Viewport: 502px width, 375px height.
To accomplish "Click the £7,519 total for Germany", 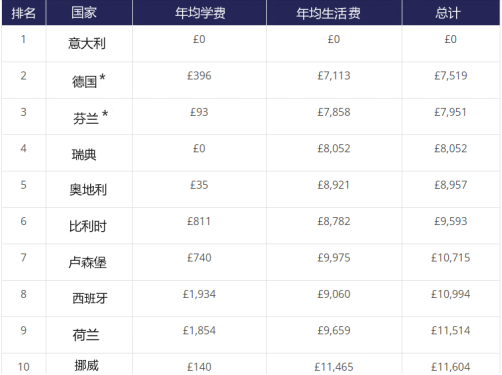I will [x=451, y=76].
